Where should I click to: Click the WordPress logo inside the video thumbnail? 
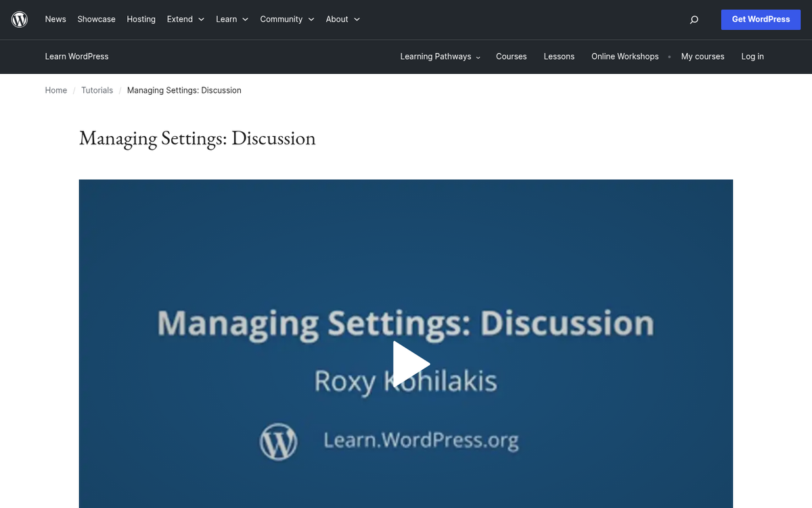coord(279,441)
